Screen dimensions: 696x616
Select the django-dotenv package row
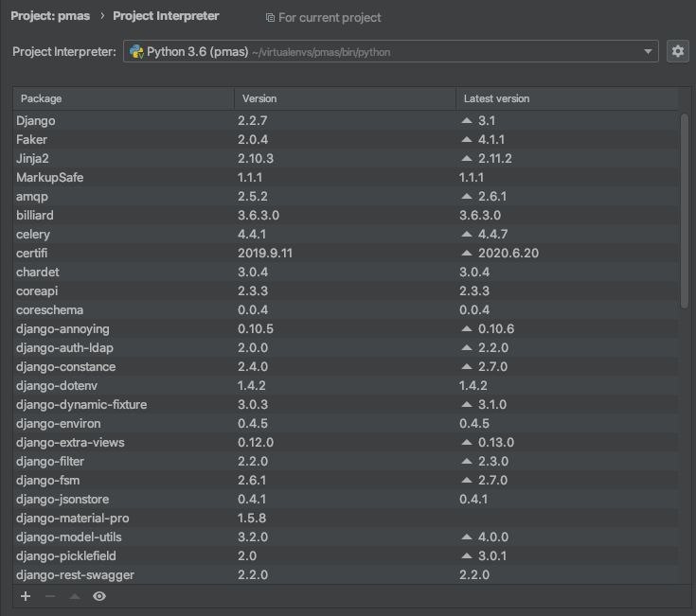coord(346,385)
